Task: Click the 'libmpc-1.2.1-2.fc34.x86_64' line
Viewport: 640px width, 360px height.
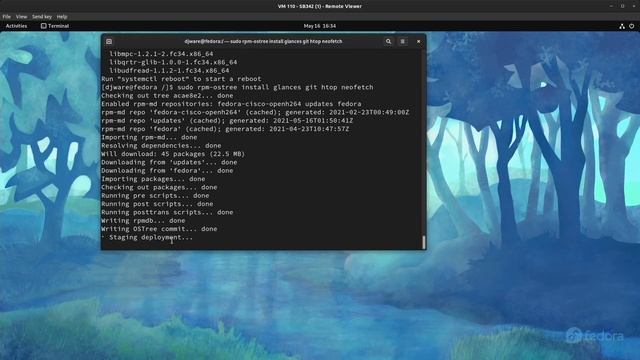Action: pyautogui.click(x=161, y=54)
